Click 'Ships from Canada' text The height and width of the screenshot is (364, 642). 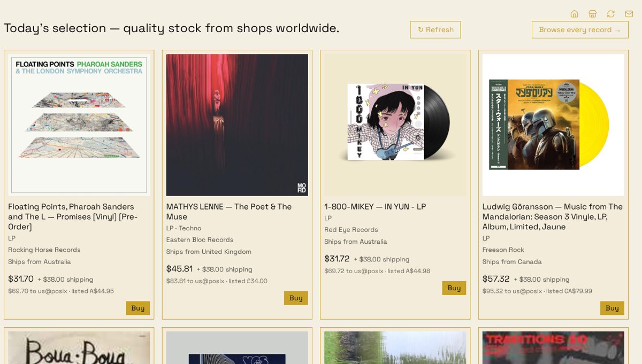pyautogui.click(x=512, y=262)
